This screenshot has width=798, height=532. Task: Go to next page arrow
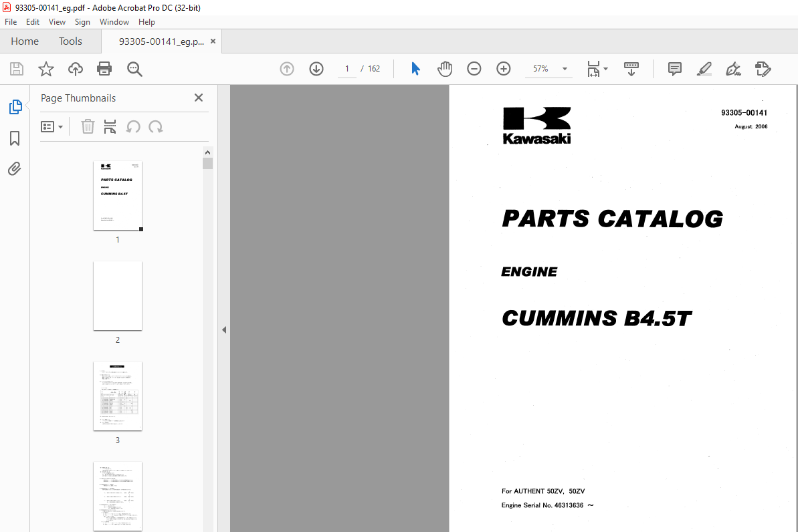(x=316, y=69)
